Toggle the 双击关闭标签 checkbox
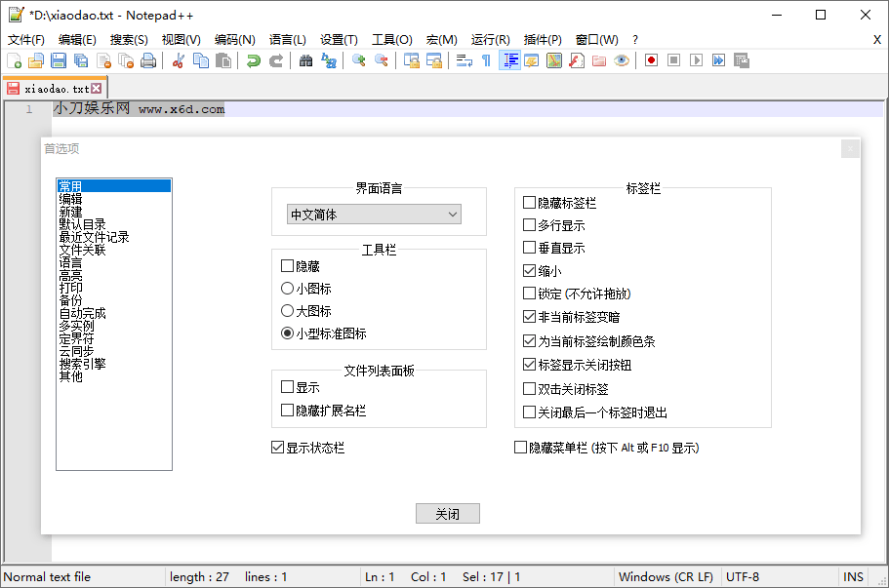The image size is (889, 588). pyautogui.click(x=530, y=389)
